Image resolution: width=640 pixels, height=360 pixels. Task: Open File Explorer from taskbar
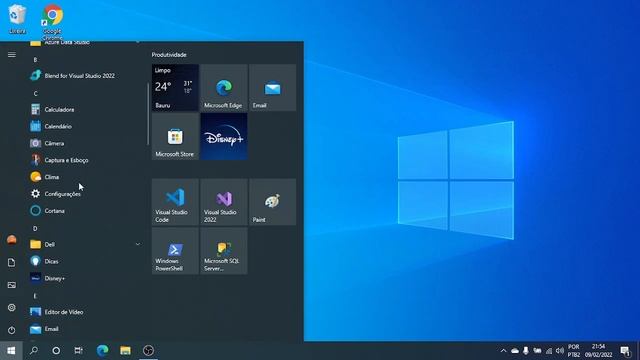[x=125, y=351]
